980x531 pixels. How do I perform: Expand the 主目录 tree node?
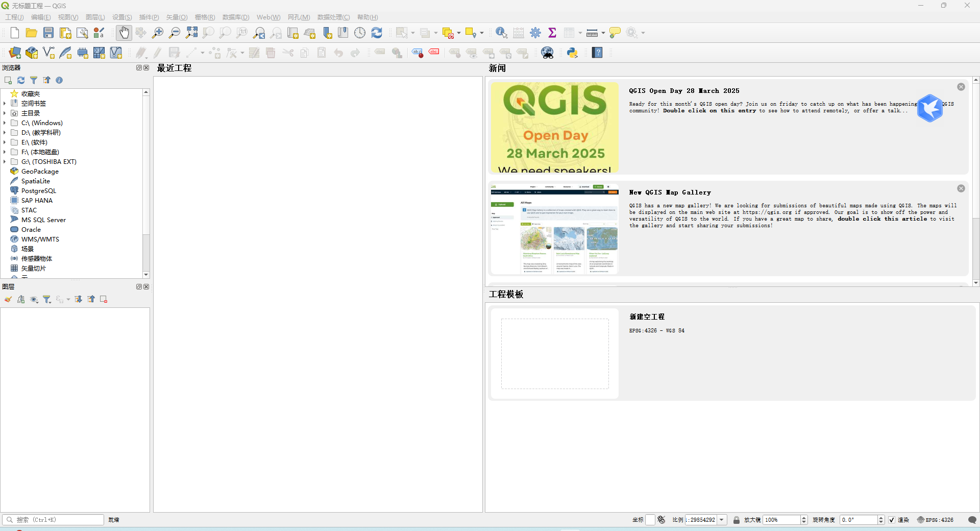coord(5,113)
